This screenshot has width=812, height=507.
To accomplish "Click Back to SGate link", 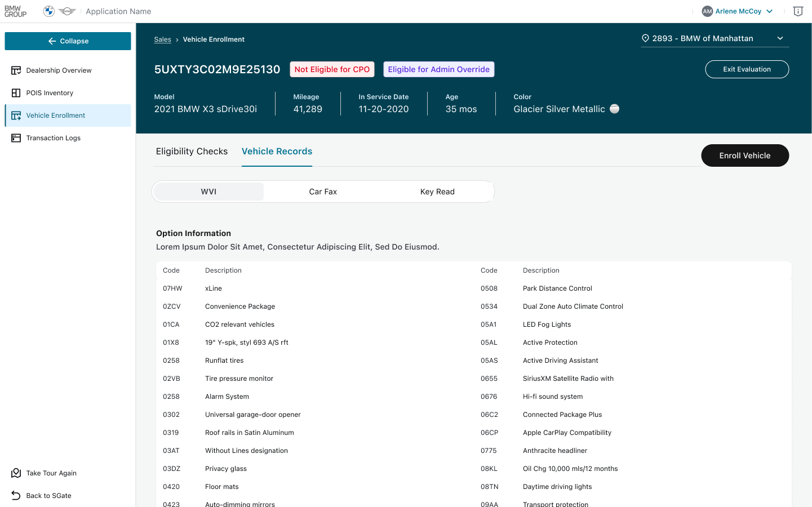I will coord(48,496).
